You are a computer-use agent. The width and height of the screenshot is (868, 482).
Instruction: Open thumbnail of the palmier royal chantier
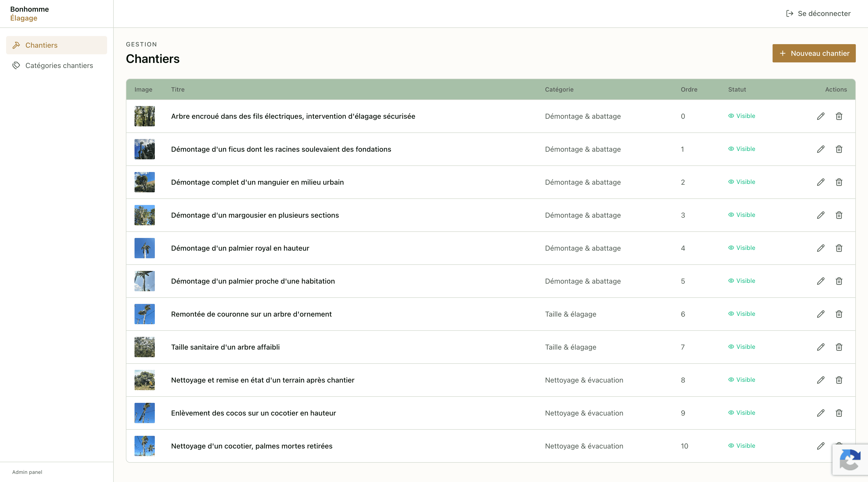tap(145, 248)
